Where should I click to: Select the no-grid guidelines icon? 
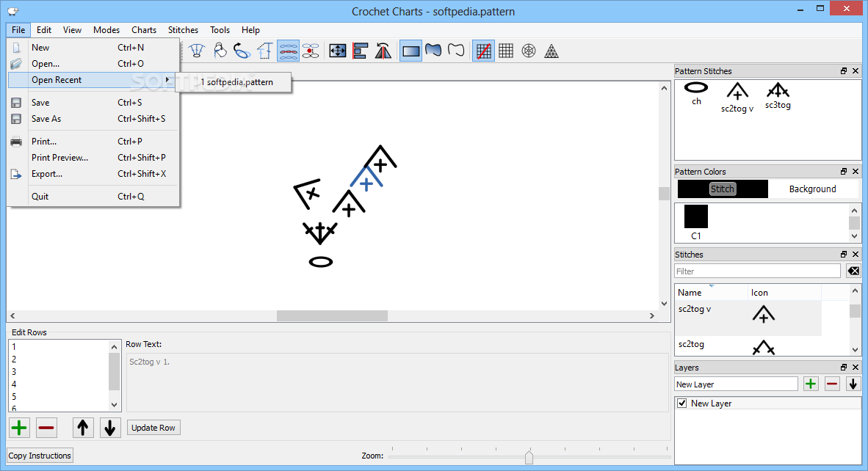[x=483, y=51]
